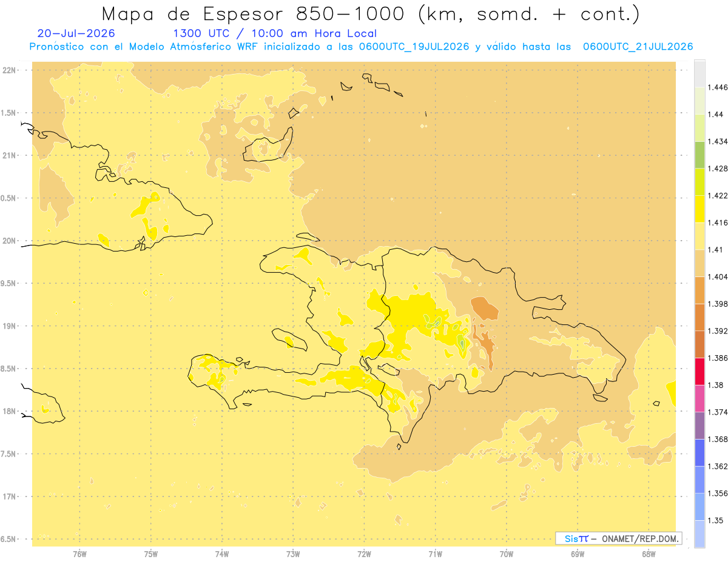The height and width of the screenshot is (562, 728).
Task: Click the 18N latitude axis label
Action: [x=8, y=411]
